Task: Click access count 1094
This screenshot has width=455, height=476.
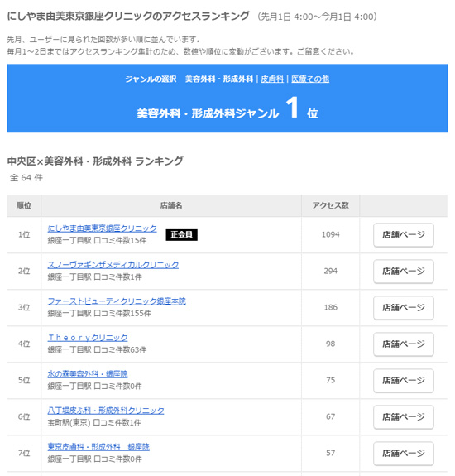Action: (x=331, y=234)
